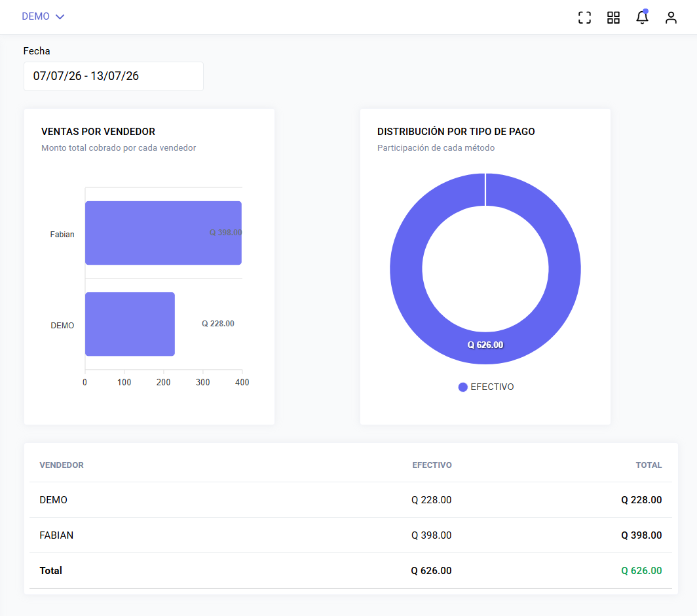697x616 pixels.
Task: Toggle the EFECTIVO legend item
Action: click(486, 387)
